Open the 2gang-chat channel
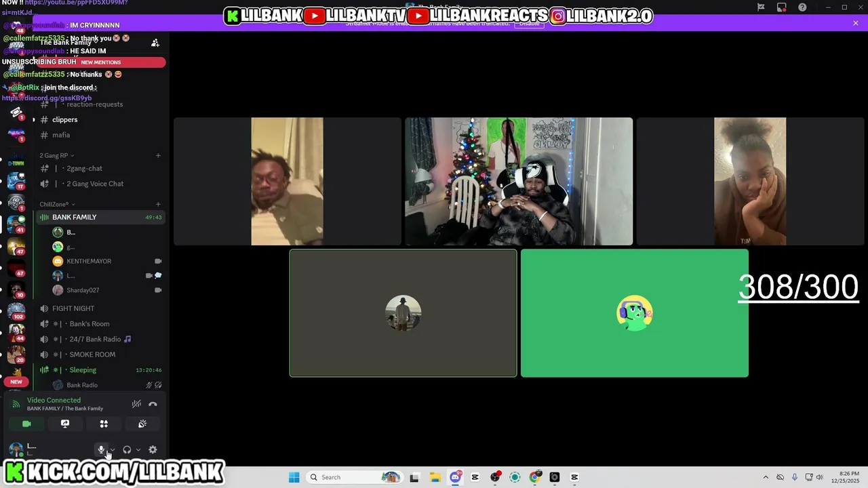This screenshot has height=488, width=868. coord(100,168)
